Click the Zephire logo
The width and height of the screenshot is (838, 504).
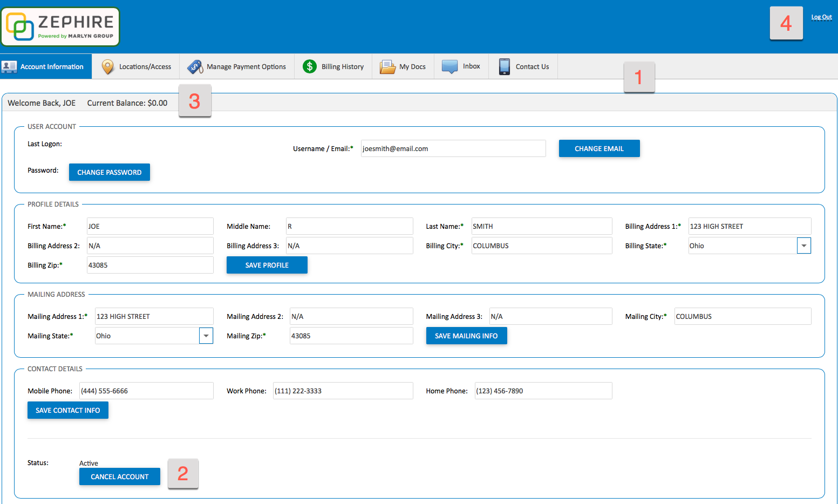click(60, 26)
